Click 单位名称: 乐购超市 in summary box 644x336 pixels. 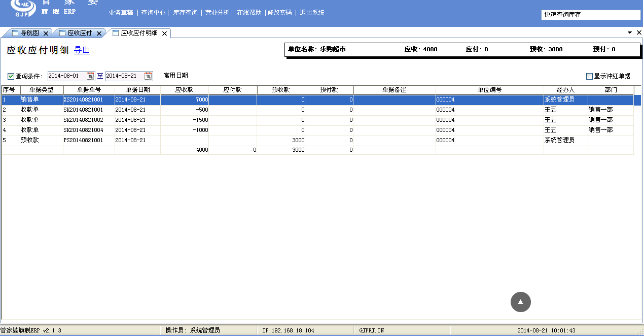tap(317, 50)
